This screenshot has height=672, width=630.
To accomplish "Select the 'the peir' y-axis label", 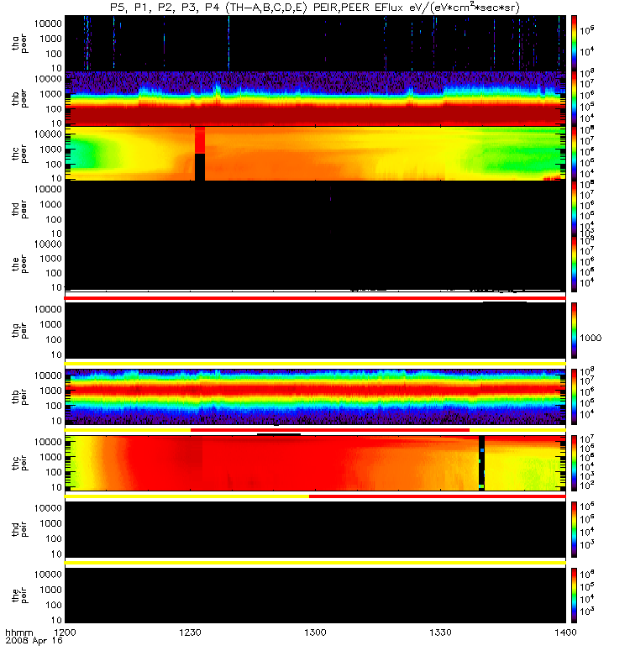I will (19, 596).
